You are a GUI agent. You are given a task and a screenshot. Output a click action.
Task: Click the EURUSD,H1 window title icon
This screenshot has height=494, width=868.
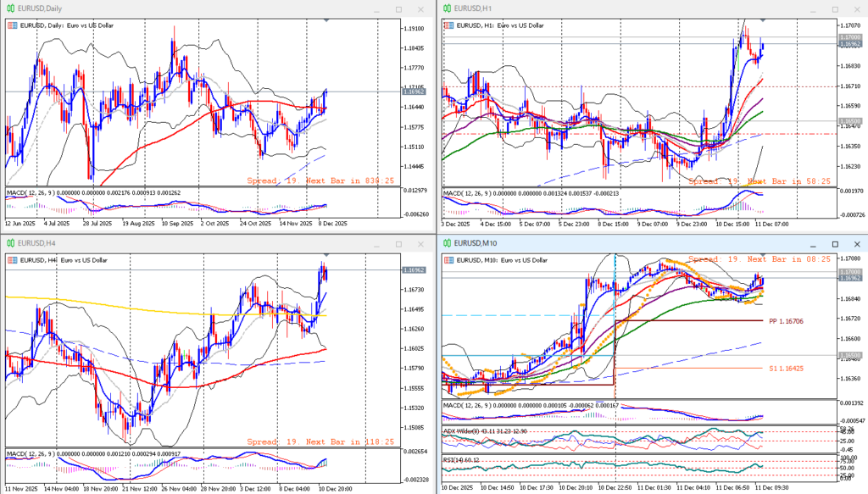tap(446, 8)
